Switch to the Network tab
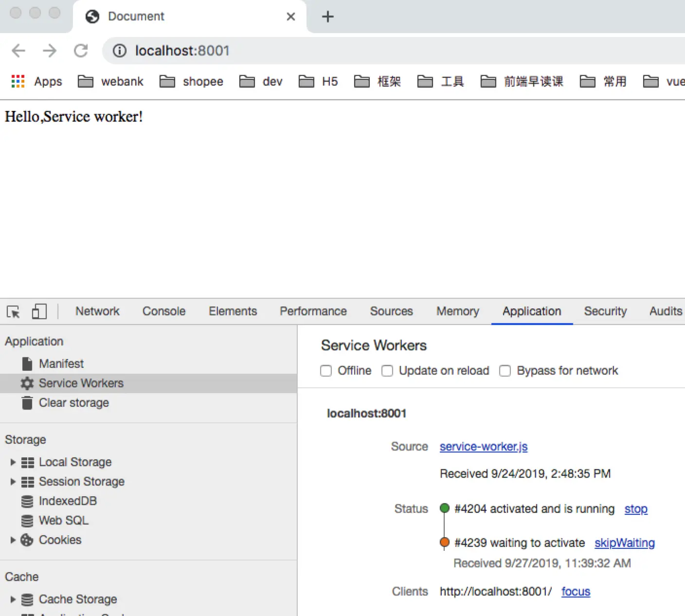 [x=97, y=311]
